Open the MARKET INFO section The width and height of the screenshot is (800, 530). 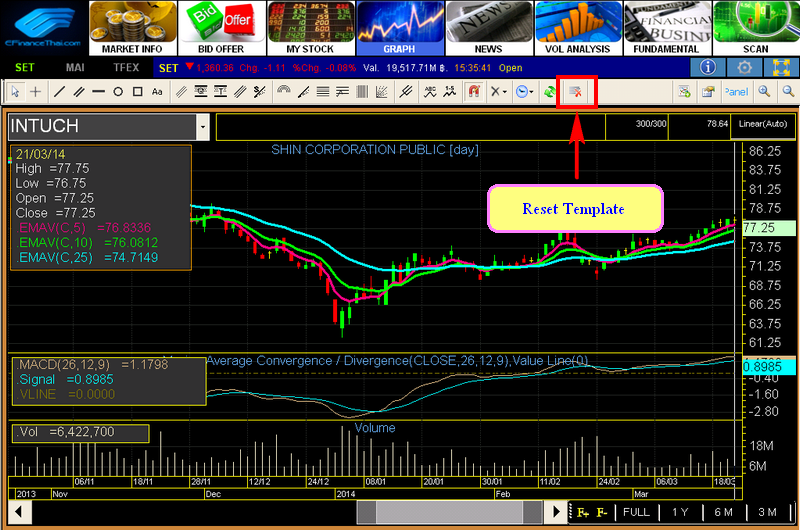(132, 28)
